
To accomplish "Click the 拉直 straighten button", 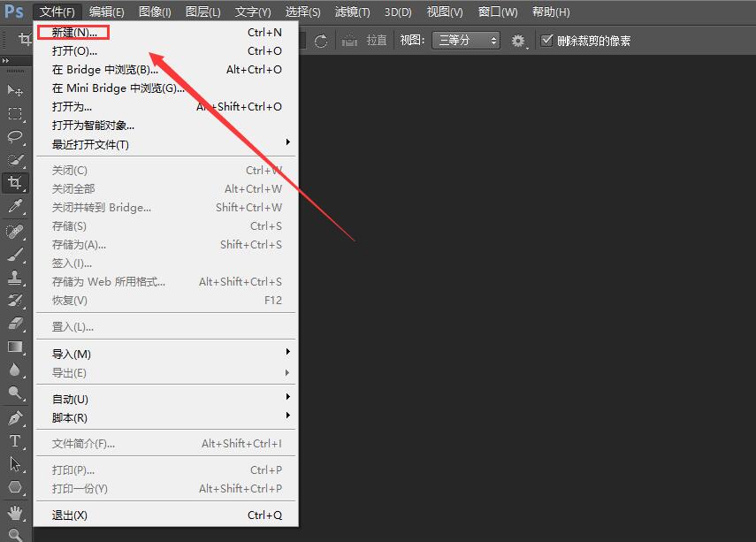I will (x=377, y=41).
